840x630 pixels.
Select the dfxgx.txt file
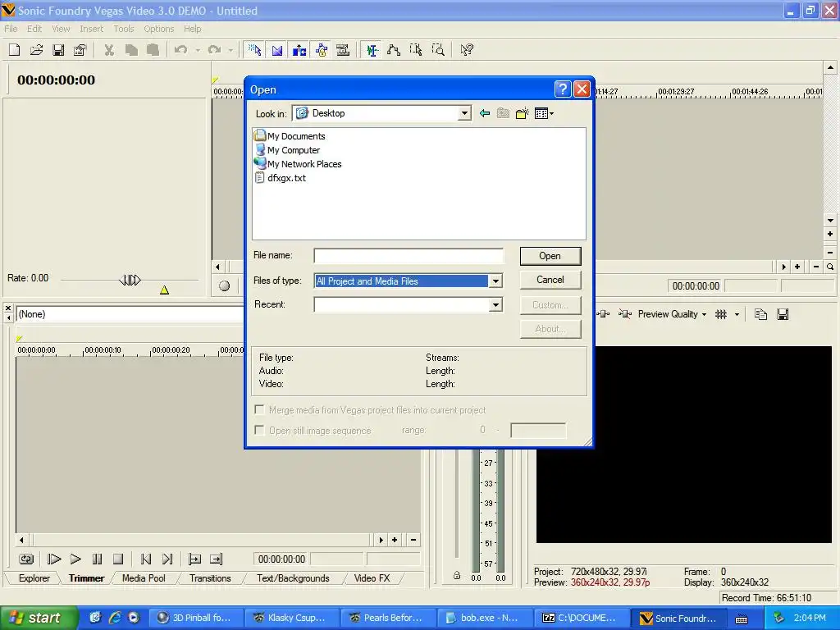[x=281, y=178]
